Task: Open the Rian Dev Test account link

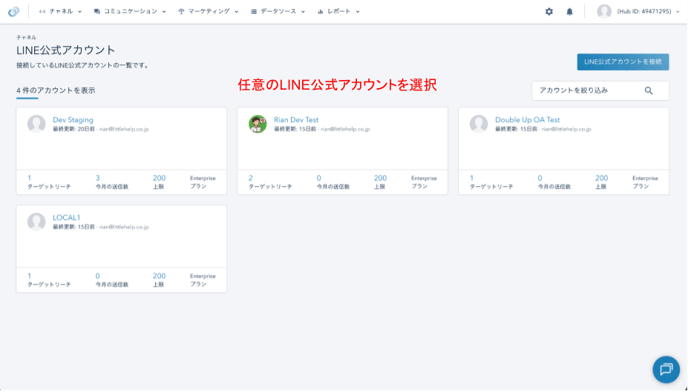Action: click(x=296, y=120)
